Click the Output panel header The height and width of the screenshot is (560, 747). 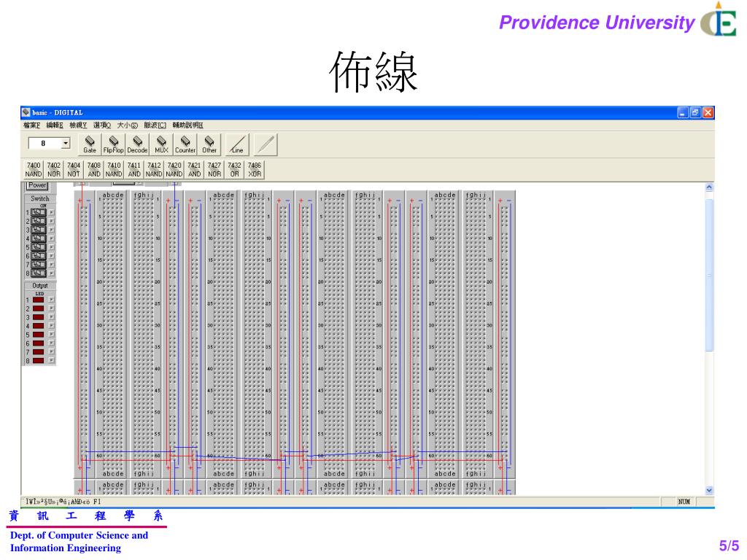click(x=40, y=286)
